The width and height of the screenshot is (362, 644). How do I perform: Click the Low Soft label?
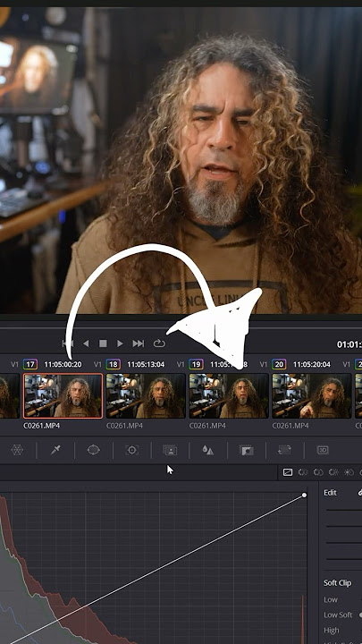[x=338, y=614]
